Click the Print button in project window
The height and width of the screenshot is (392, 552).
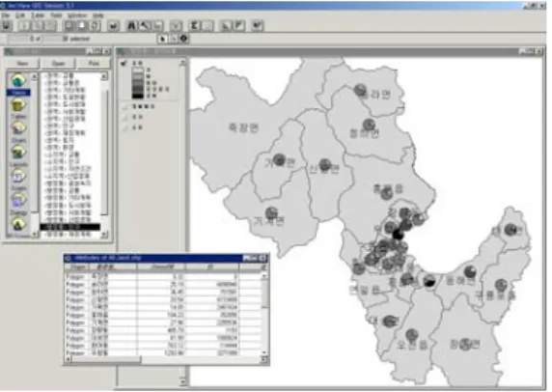pyautogui.click(x=94, y=63)
